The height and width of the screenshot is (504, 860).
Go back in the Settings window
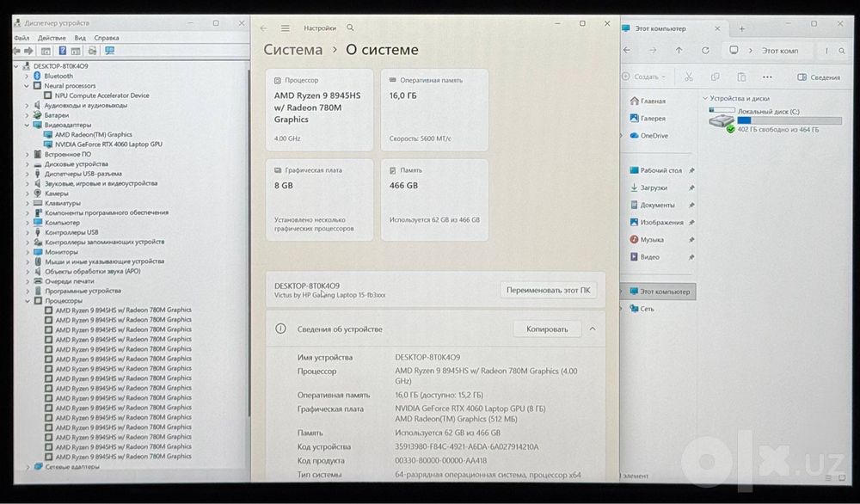pyautogui.click(x=264, y=28)
